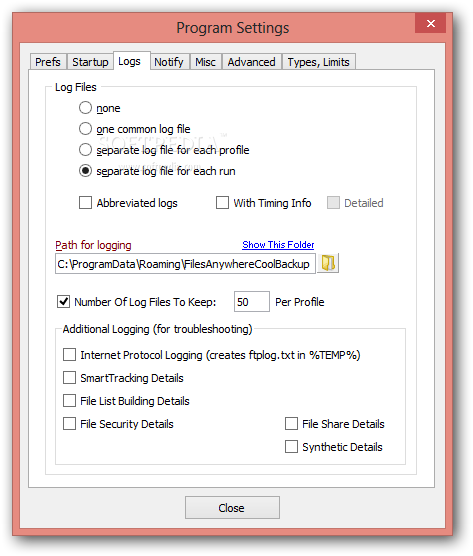
Task: Click the Program Settings title bar text
Action: 233,28
